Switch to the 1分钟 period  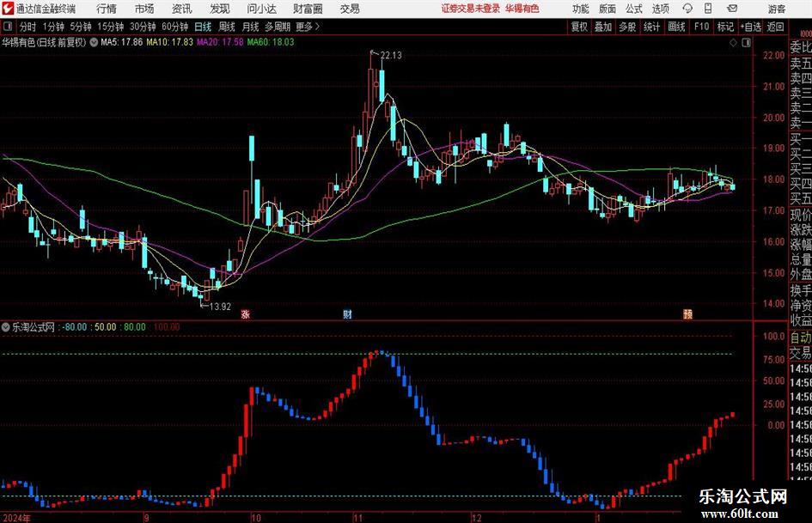click(x=53, y=27)
